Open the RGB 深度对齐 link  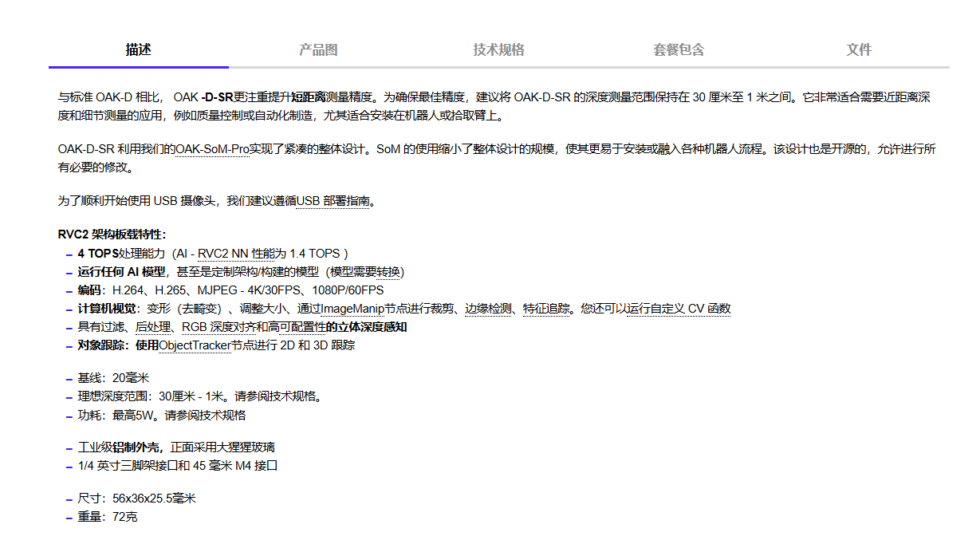(218, 327)
